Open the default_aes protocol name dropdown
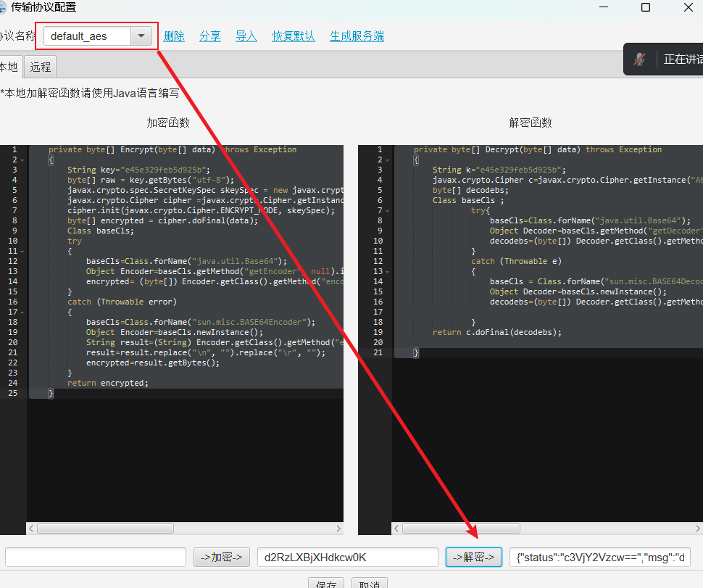 pos(141,36)
